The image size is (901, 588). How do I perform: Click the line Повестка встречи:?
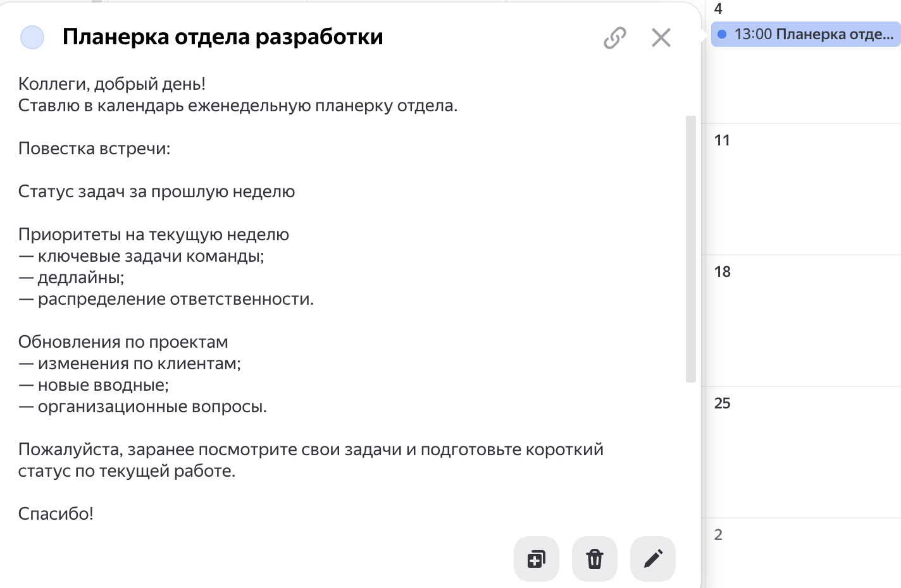[x=94, y=149]
